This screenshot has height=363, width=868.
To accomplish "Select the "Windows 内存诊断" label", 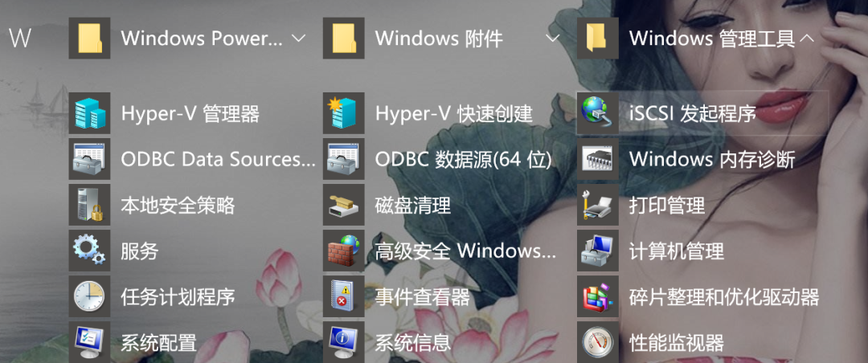I will coord(712,160).
